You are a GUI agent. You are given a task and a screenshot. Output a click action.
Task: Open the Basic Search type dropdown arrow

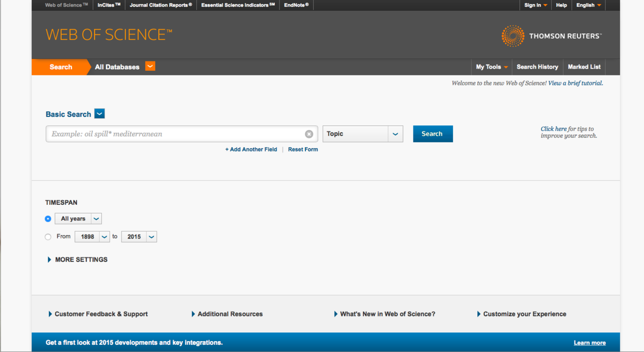pos(100,114)
